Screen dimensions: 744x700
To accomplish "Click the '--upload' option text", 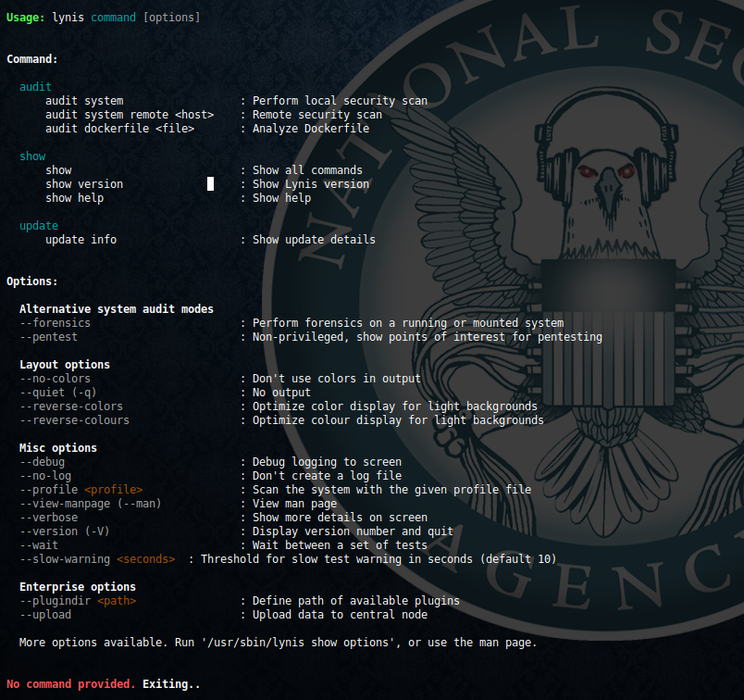I will click(x=45, y=615).
